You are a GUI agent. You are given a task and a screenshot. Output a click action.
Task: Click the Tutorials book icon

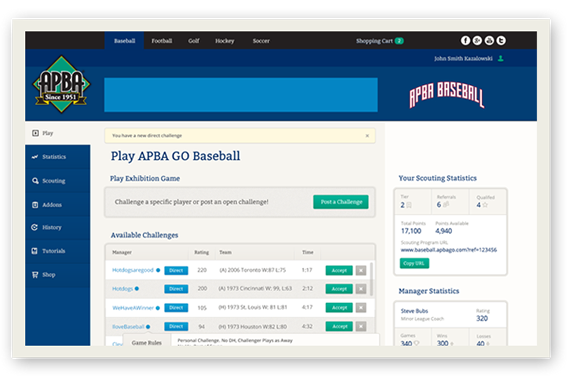[x=34, y=251]
